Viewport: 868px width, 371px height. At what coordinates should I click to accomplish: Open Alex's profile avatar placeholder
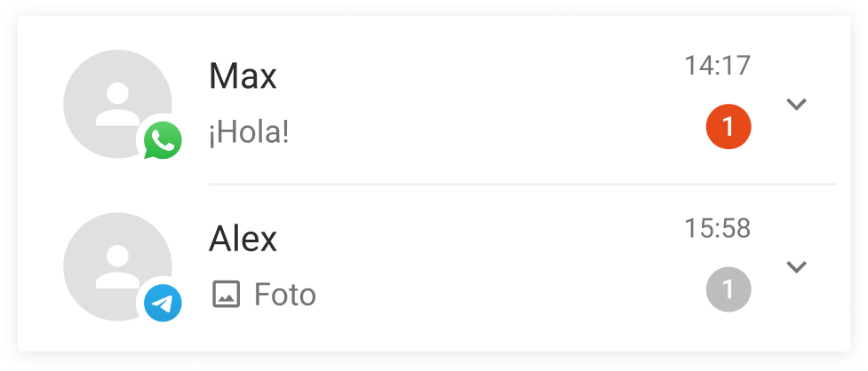(x=117, y=266)
